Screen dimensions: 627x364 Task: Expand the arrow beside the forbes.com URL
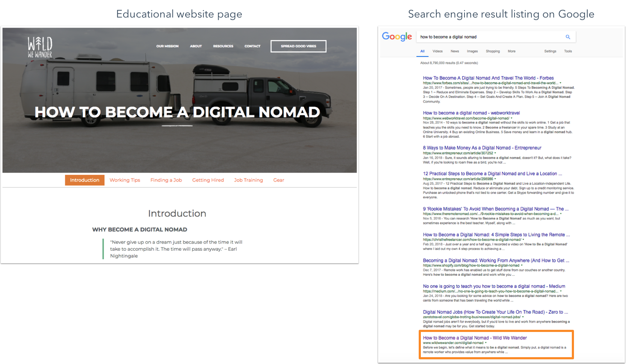(560, 83)
